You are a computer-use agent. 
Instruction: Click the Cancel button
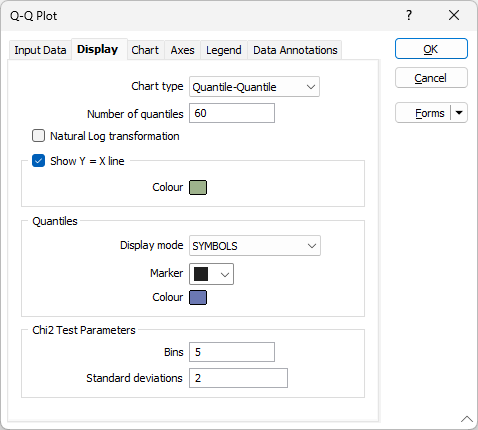click(431, 78)
